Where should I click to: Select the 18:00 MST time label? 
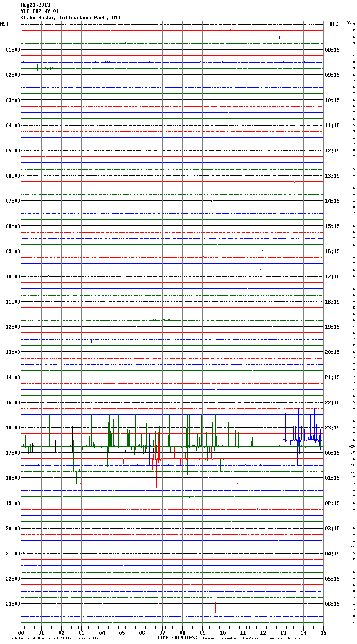point(13,478)
